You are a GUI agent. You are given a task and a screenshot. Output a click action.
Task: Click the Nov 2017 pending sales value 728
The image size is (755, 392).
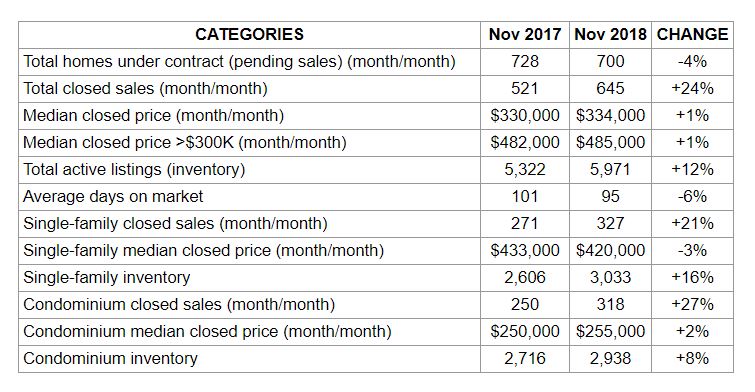[x=525, y=62]
